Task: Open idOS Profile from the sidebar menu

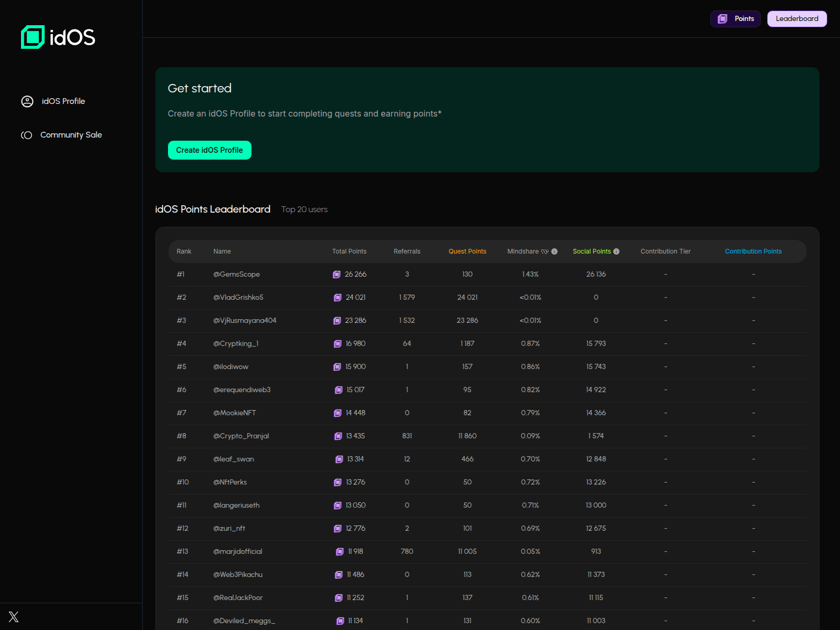Action: click(x=63, y=101)
